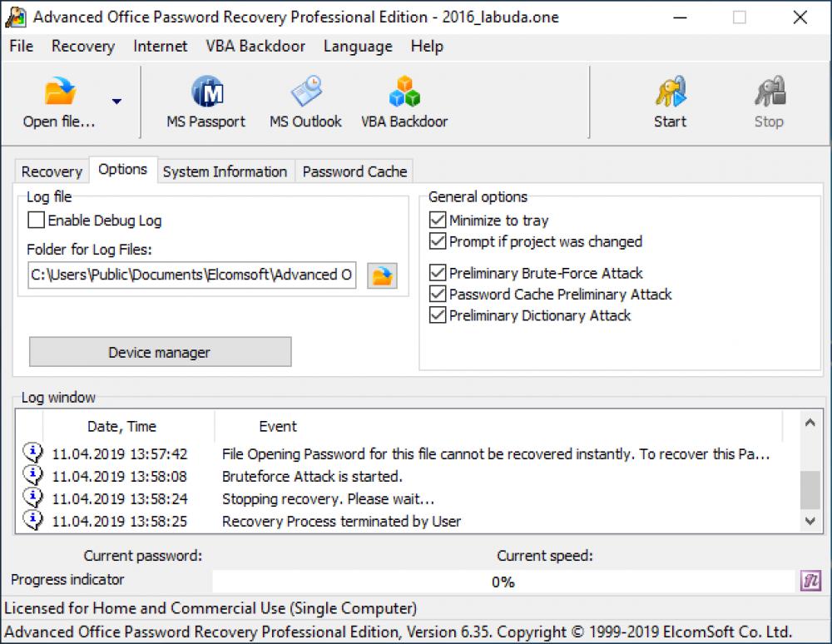Uncheck Preliminary Brute-Force Attack
832x644 pixels.
point(438,273)
